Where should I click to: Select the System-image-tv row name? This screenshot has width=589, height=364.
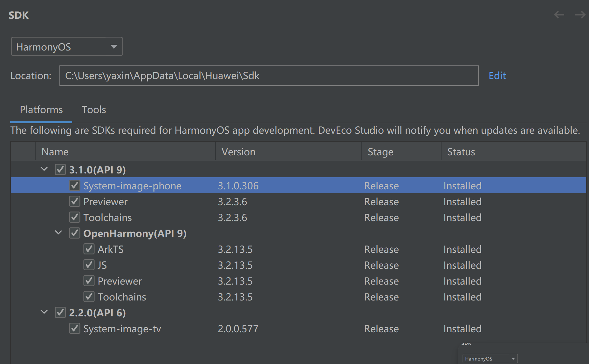(x=122, y=329)
